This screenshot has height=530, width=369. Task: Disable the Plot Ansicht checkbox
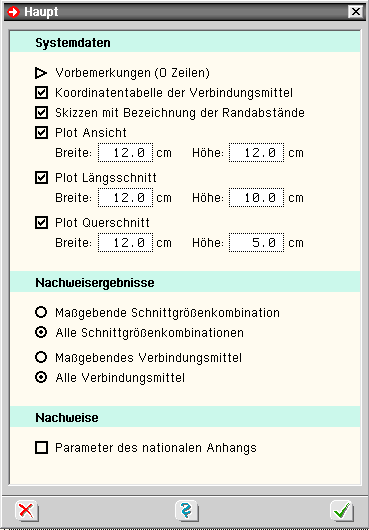(41, 132)
